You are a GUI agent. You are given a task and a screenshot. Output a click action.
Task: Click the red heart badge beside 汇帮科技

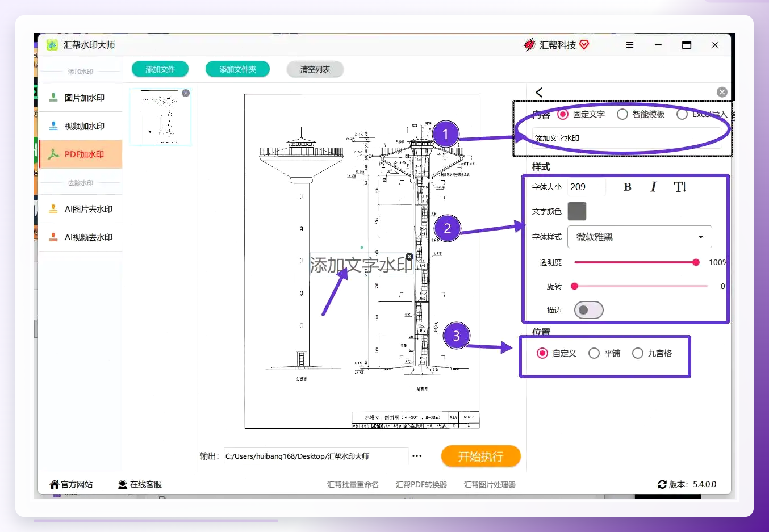(x=584, y=44)
